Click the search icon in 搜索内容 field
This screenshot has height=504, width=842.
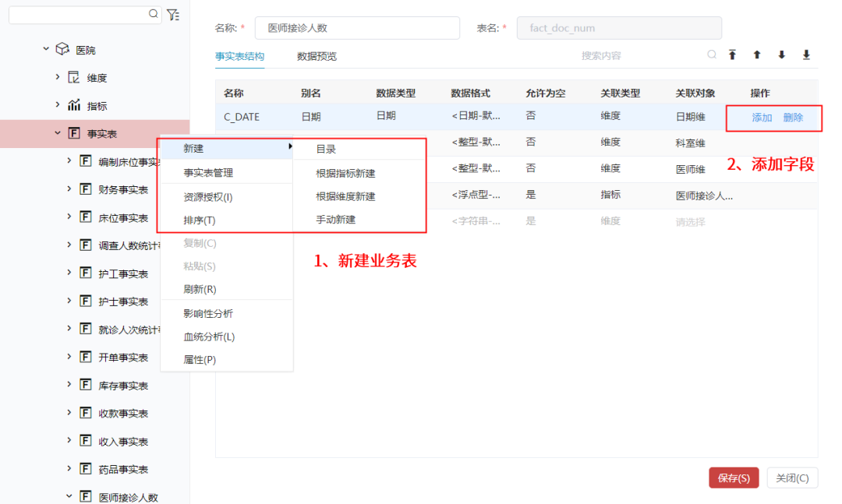point(712,55)
